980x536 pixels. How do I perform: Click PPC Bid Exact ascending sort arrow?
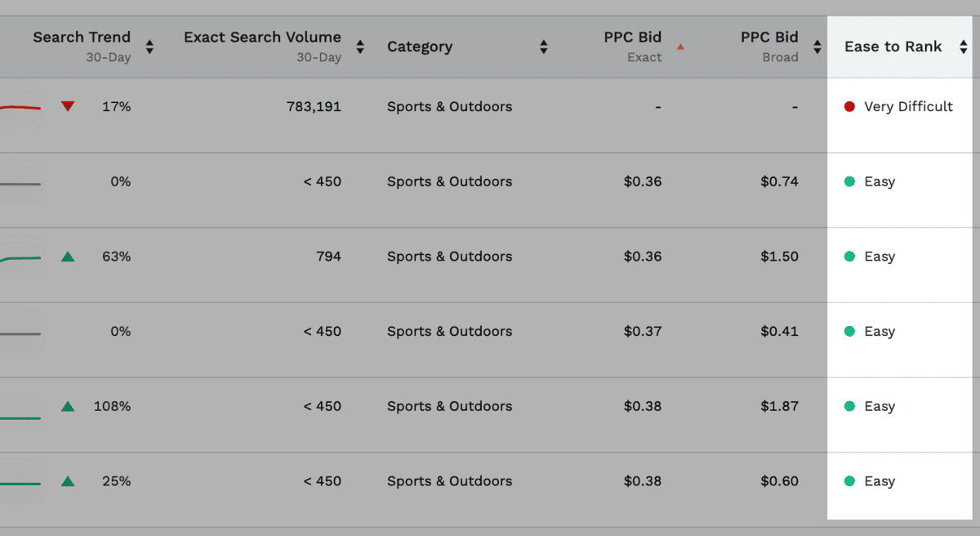(680, 47)
